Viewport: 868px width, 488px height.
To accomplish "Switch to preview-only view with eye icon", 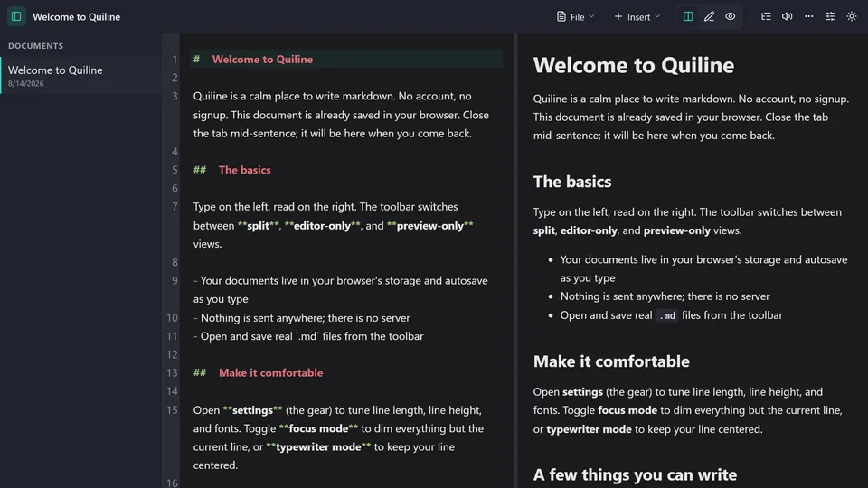I will pyautogui.click(x=731, y=16).
